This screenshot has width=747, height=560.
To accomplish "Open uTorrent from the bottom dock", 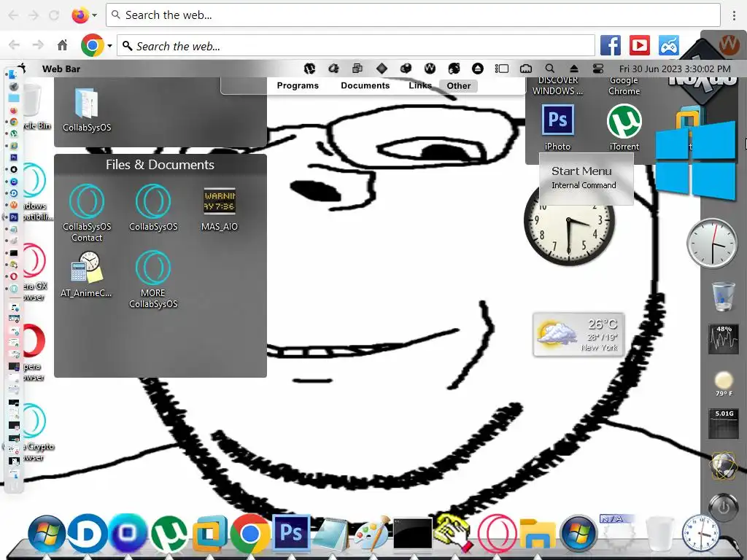I will point(169,533).
